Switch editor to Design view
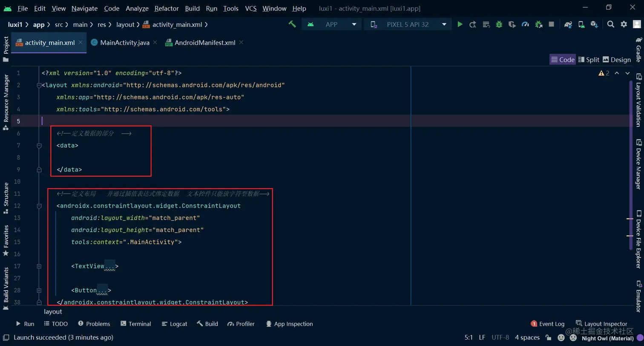Image resolution: width=644 pixels, height=346 pixels. point(617,60)
